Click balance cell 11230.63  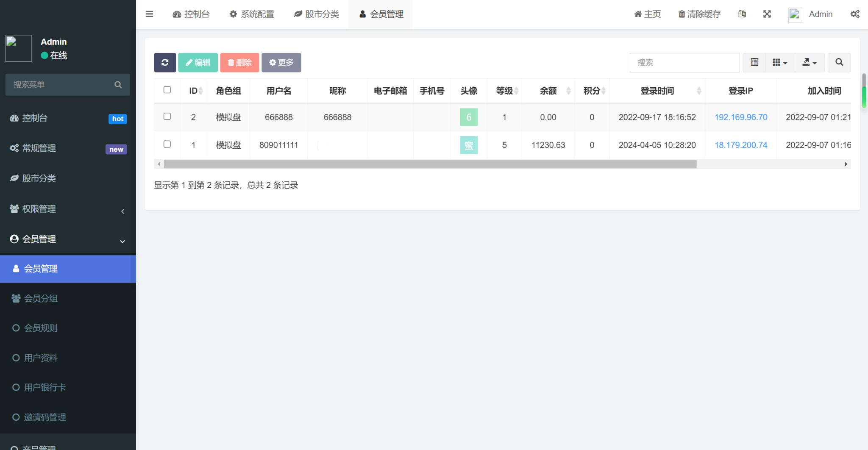[x=548, y=145]
